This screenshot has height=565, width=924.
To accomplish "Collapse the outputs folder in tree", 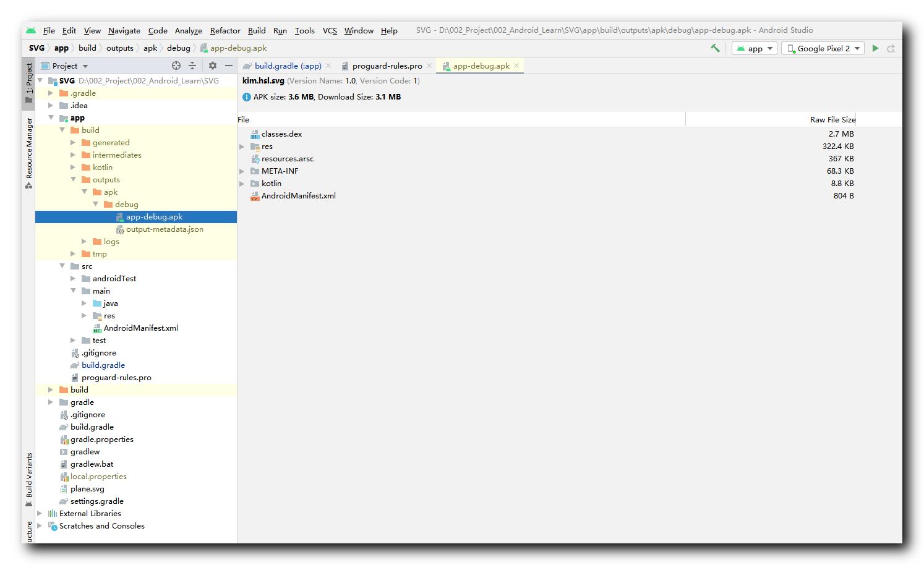I will 73,180.
